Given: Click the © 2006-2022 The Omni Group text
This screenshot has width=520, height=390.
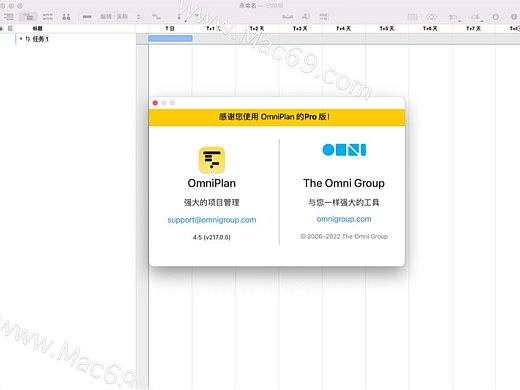Looking at the screenshot, I should (x=344, y=236).
